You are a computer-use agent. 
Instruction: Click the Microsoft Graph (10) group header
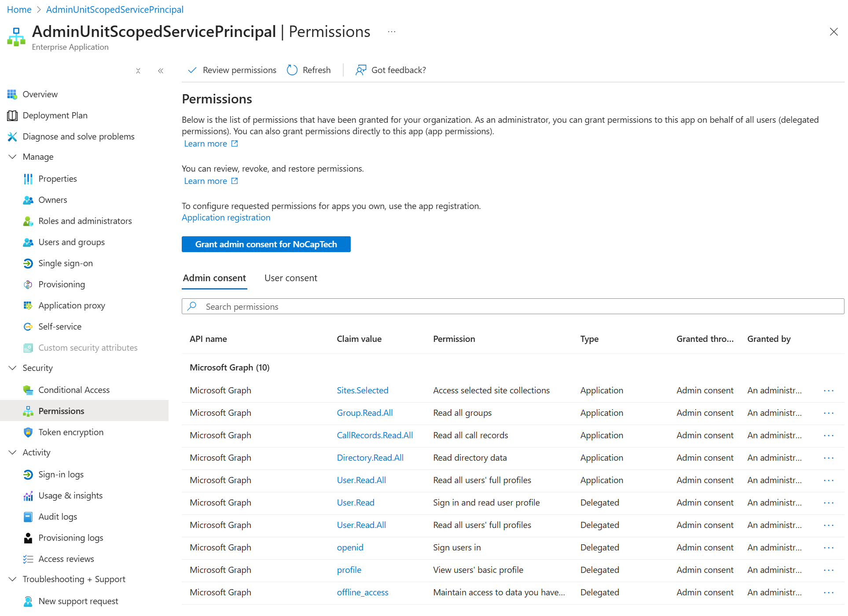229,367
